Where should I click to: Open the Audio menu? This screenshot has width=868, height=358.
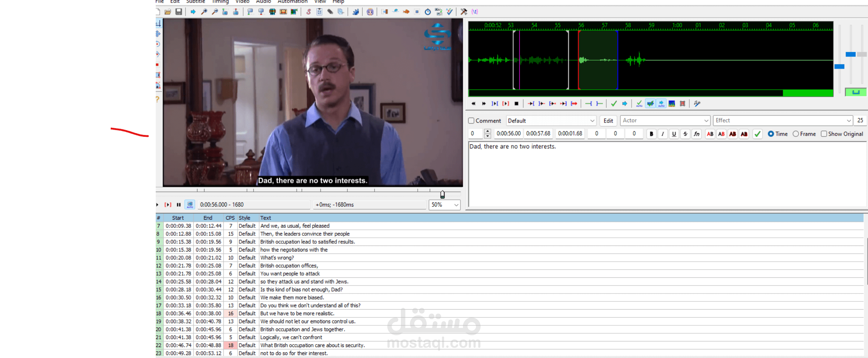(263, 1)
